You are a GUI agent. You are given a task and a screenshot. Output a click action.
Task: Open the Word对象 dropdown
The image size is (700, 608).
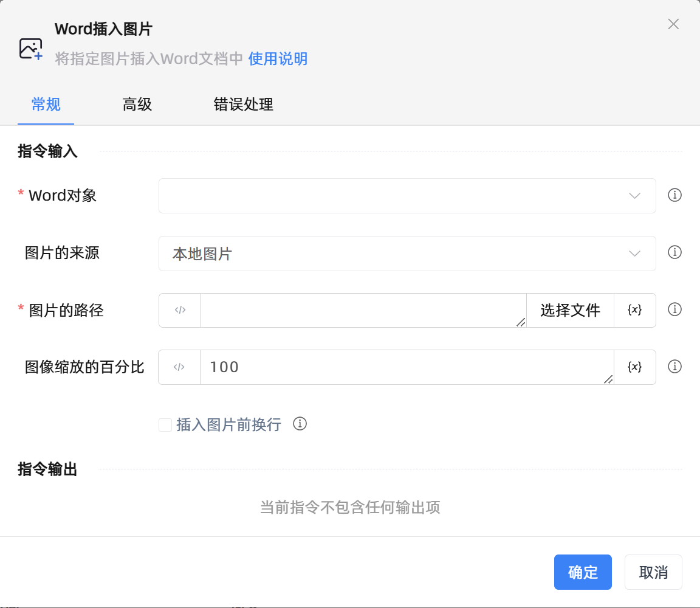pos(407,196)
